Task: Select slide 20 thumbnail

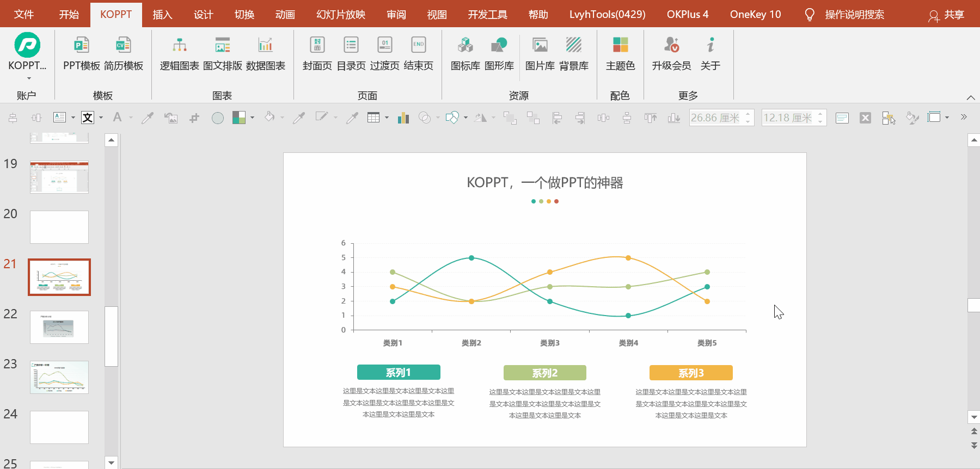Action: click(x=59, y=227)
